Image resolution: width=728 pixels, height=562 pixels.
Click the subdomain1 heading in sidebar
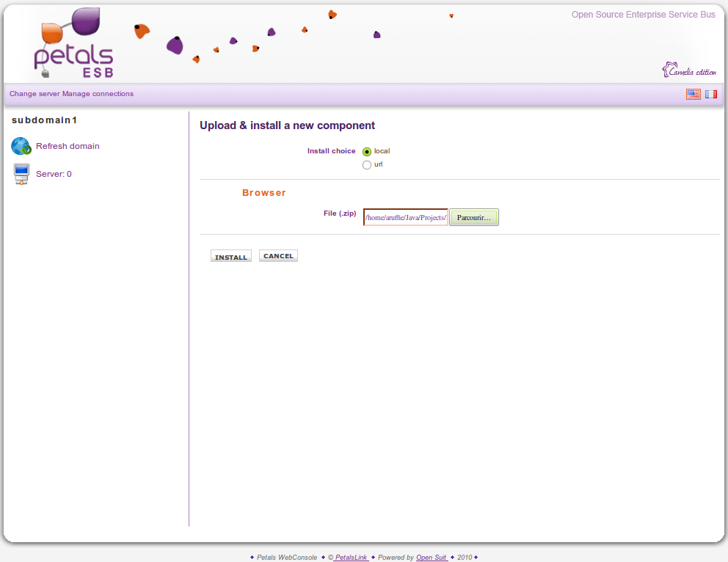[45, 120]
